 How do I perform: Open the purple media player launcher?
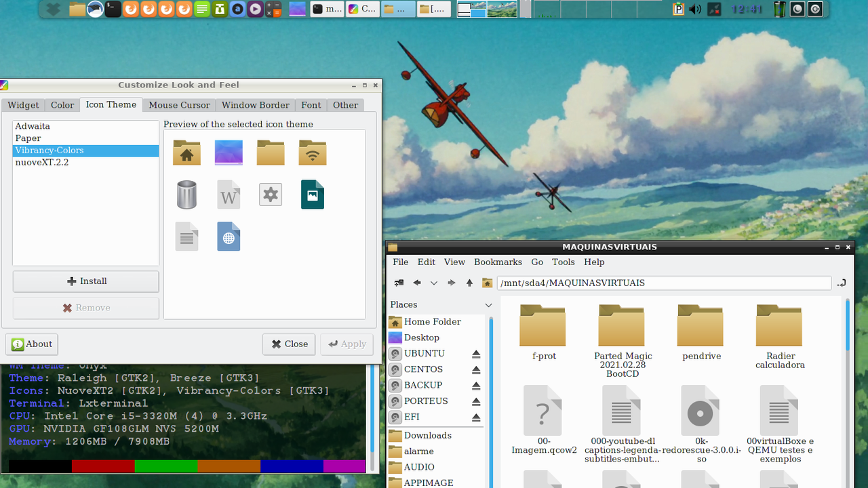pos(255,9)
